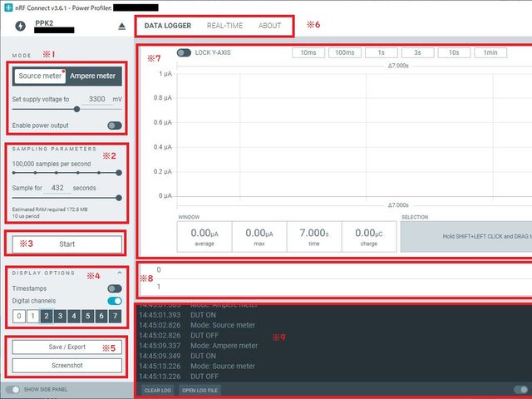This screenshot has width=532, height=399.
Task: Click the Sample for 432 seconds field
Action: tap(57, 188)
